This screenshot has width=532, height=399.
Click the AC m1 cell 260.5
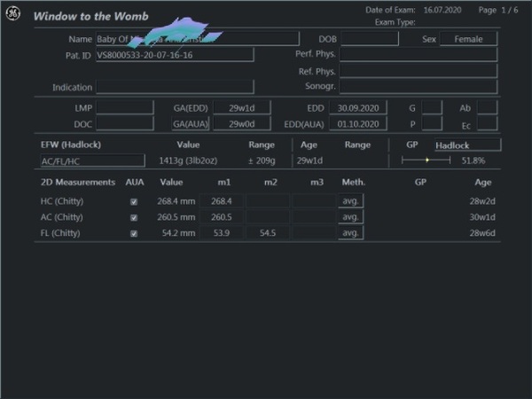[221, 217]
